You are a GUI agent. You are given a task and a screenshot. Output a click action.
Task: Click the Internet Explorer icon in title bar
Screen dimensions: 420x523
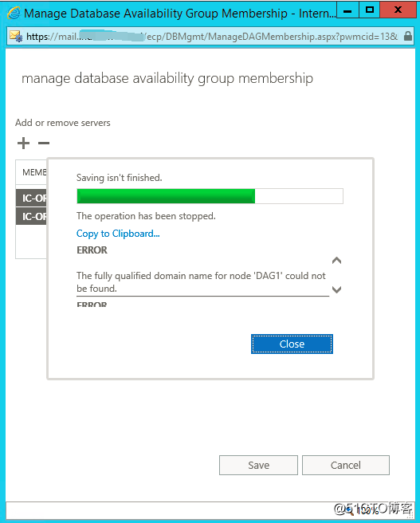coord(14,14)
